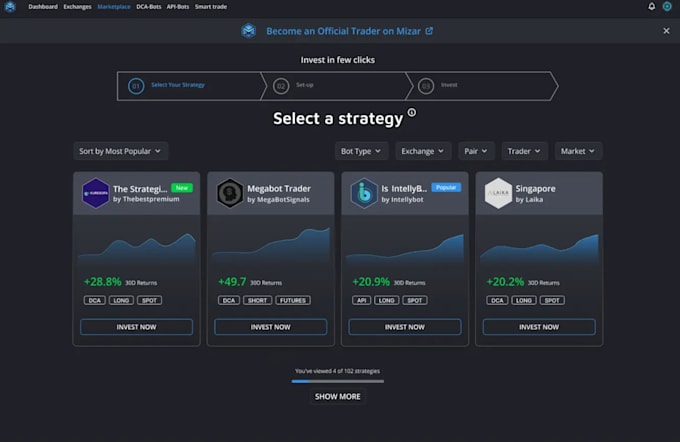Open the Smart trade page
Image resolution: width=680 pixels, height=442 pixels.
(211, 7)
